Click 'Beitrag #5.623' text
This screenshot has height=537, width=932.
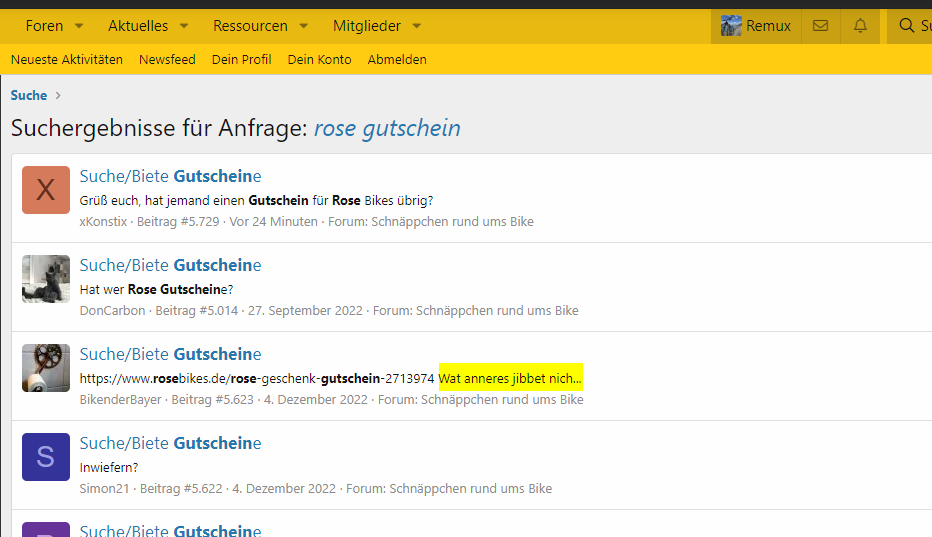pos(213,400)
